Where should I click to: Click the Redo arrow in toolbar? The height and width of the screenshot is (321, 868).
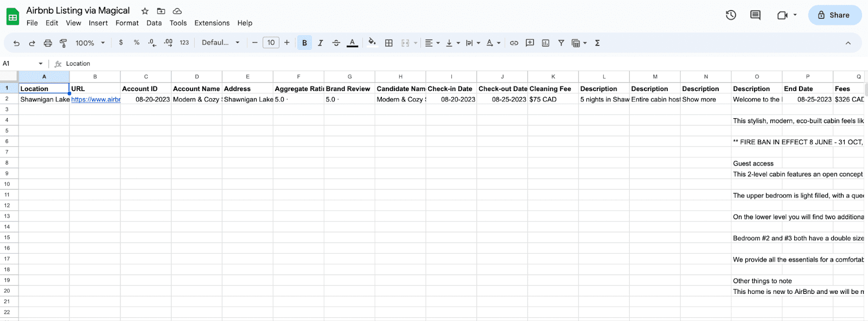point(32,43)
